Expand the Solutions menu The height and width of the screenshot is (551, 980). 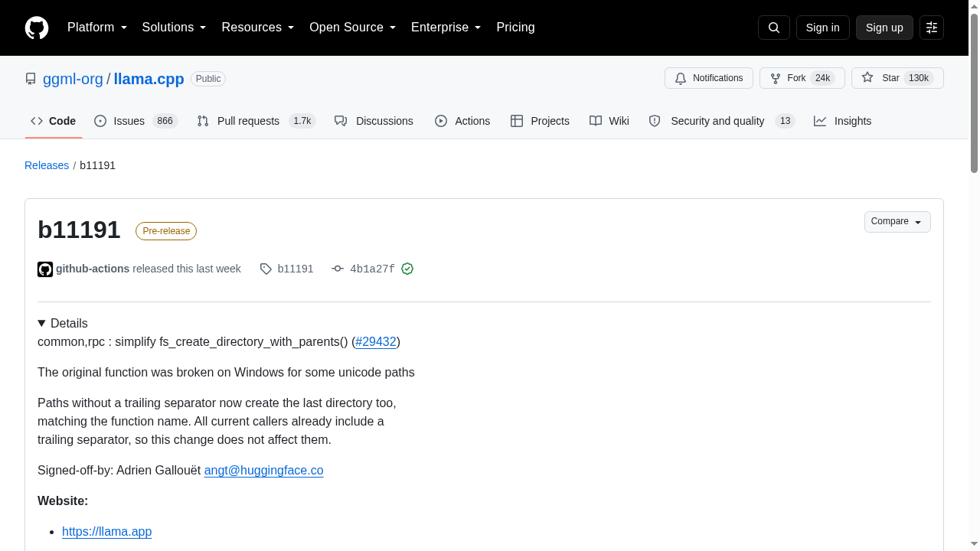[x=175, y=28]
